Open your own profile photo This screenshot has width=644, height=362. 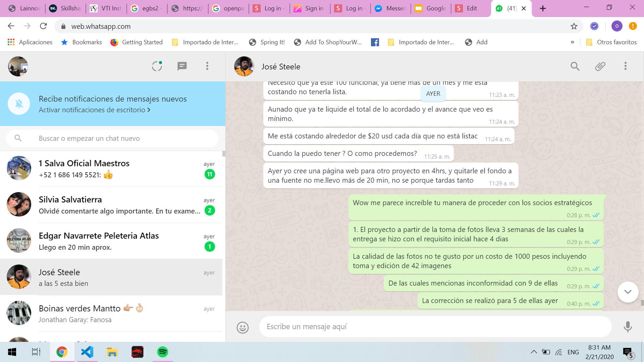[18, 66]
